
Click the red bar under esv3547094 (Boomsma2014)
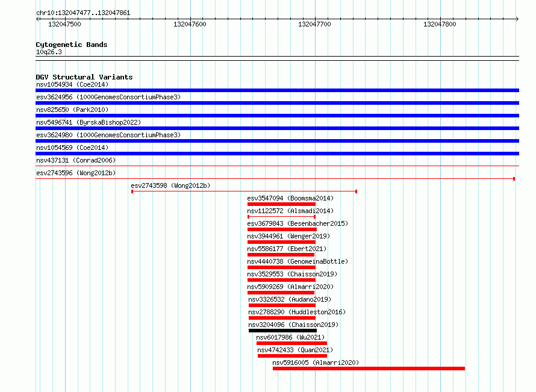click(x=281, y=204)
